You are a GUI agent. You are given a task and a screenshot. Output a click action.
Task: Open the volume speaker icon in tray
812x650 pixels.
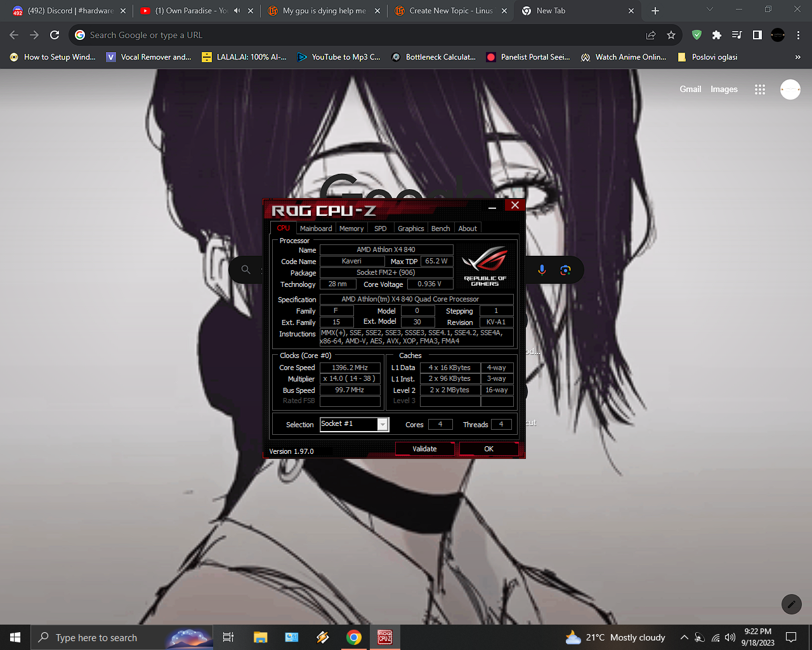click(730, 637)
